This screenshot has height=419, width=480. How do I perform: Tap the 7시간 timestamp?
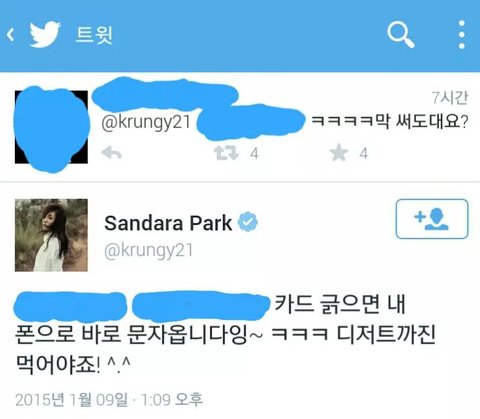pyautogui.click(x=450, y=98)
